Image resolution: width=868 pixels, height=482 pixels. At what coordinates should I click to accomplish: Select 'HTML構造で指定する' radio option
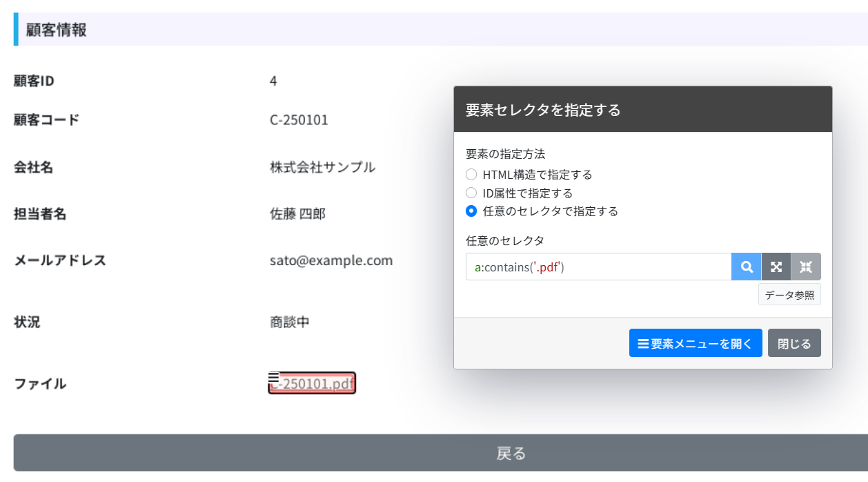[471, 175]
